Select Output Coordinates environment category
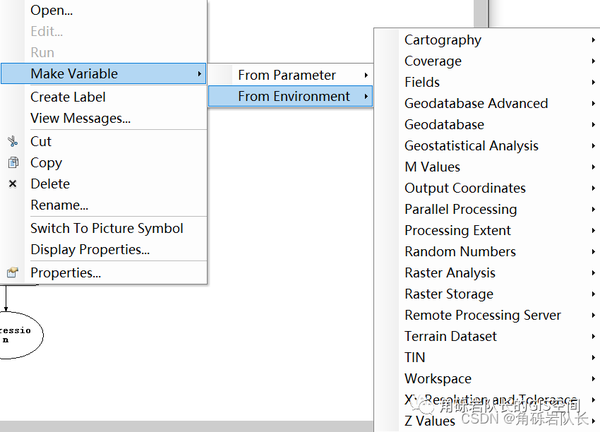The width and height of the screenshot is (600, 432). [x=465, y=188]
